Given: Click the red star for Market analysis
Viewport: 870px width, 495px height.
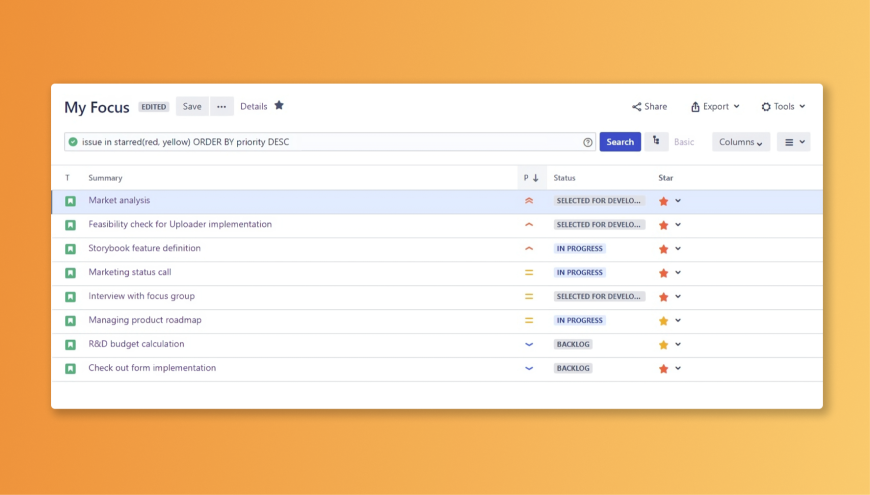Looking at the screenshot, I should [663, 201].
